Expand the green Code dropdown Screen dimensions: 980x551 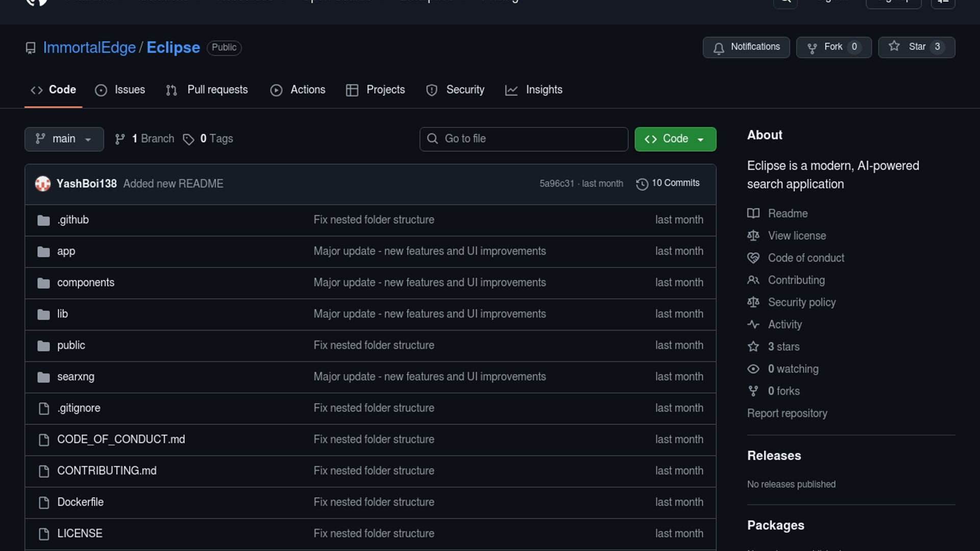coord(675,139)
